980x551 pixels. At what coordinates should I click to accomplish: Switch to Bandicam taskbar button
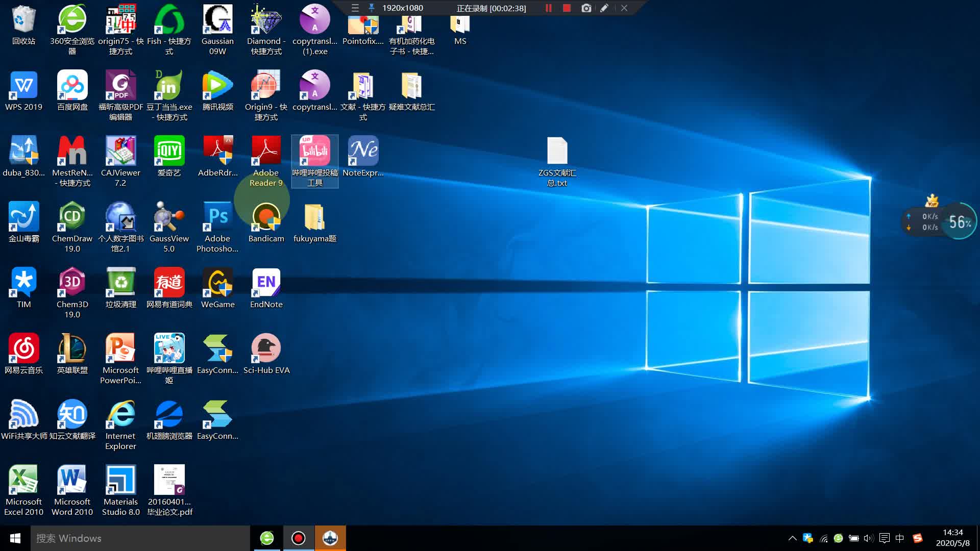tap(299, 538)
